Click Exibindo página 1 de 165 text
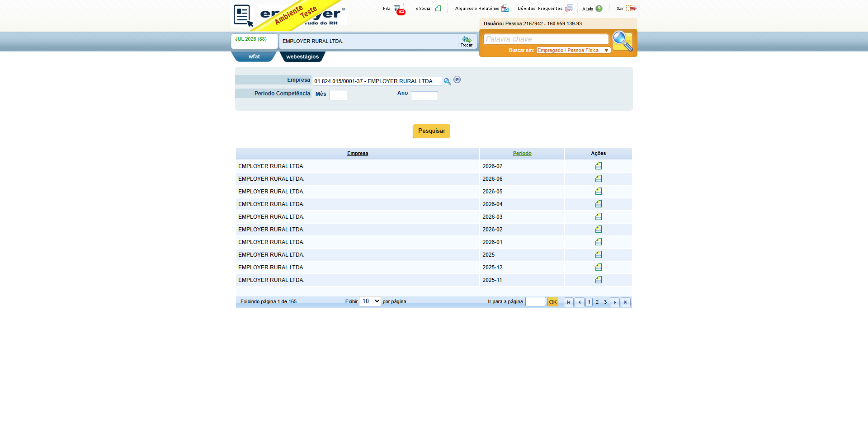This screenshot has width=868, height=427. coord(269,302)
